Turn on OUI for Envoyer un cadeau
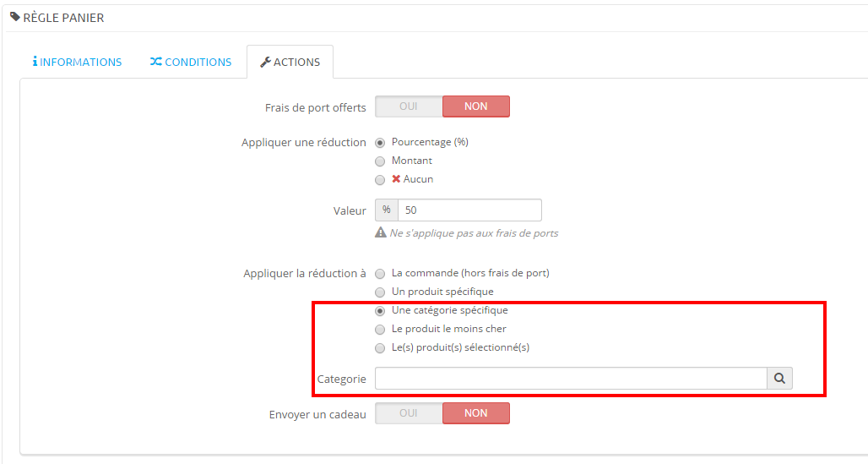The image size is (868, 464). coord(409,412)
